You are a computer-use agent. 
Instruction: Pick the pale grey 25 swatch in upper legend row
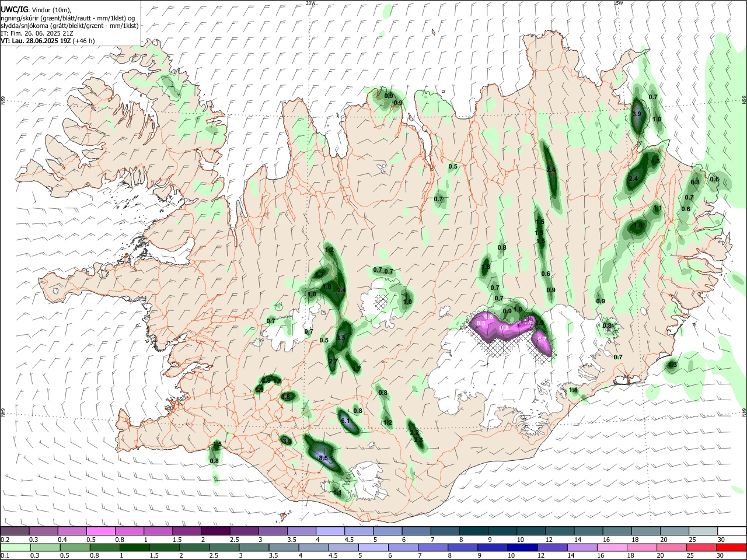(703, 531)
